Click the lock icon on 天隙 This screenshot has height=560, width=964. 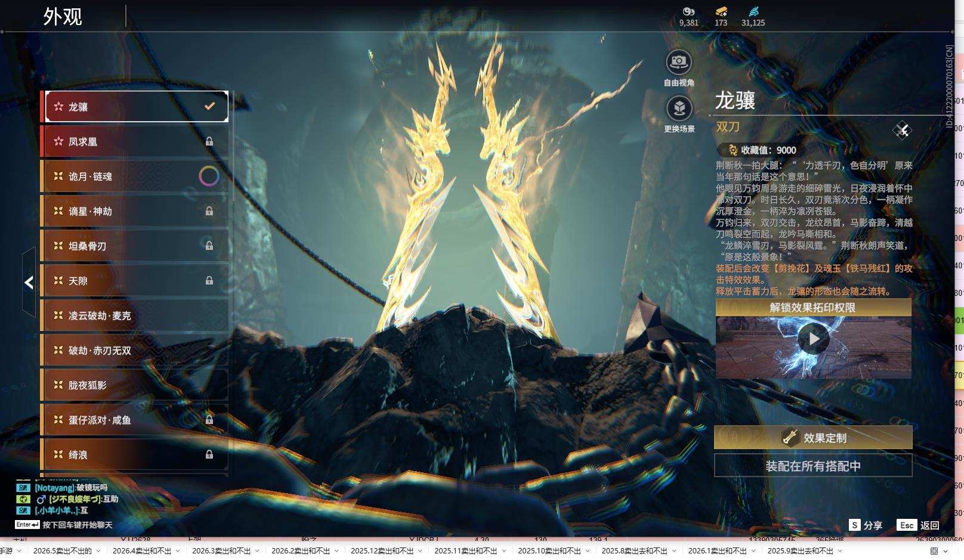tap(209, 280)
